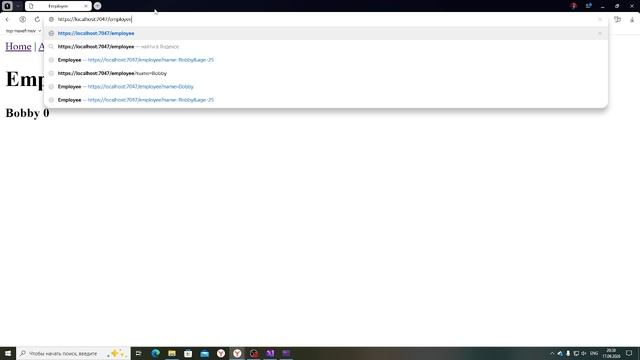Switch to Visual Studio on the taskbar
The width and height of the screenshot is (640, 360).
pos(270,353)
